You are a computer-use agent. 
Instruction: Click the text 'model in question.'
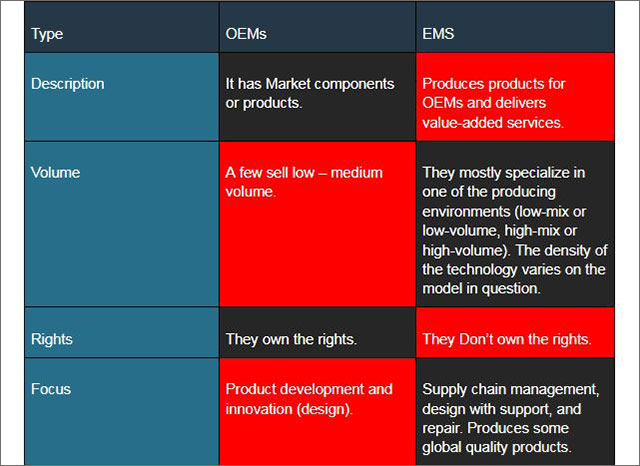[x=482, y=288]
